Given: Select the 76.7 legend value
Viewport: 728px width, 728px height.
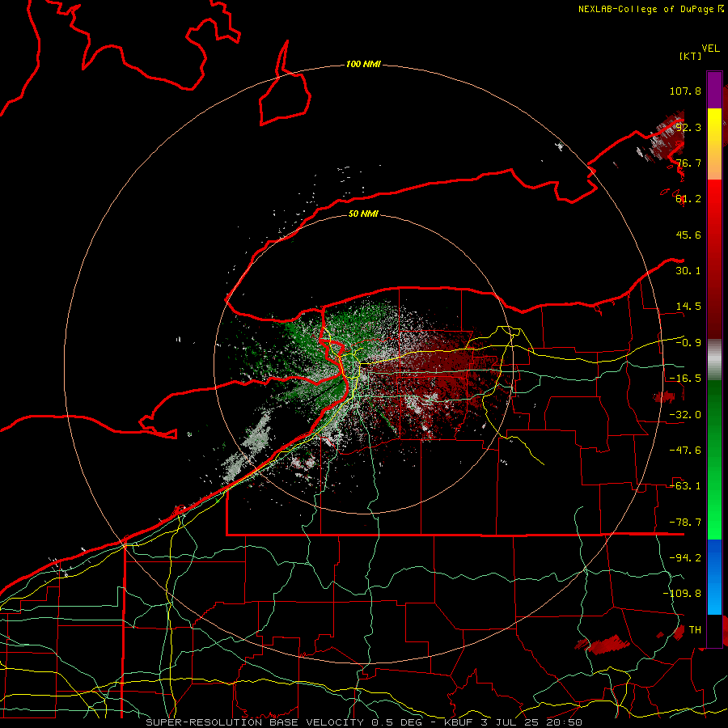Looking at the screenshot, I should click(x=688, y=163).
